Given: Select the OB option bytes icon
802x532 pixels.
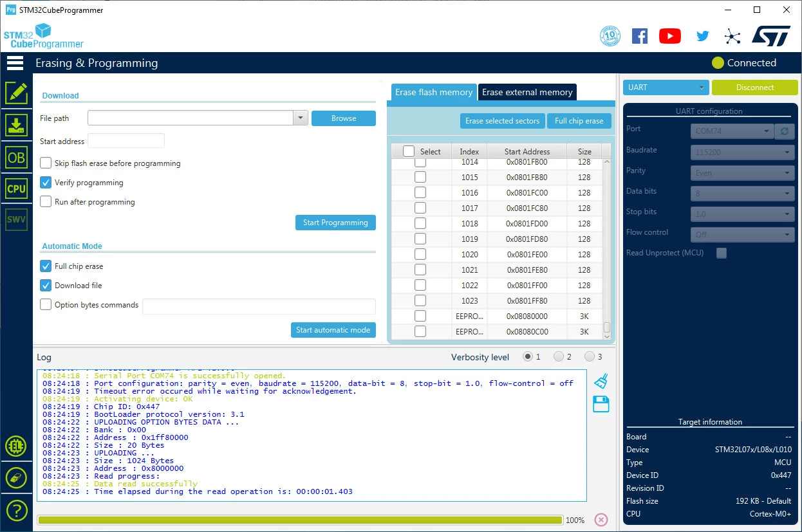Looking at the screenshot, I should [x=16, y=157].
